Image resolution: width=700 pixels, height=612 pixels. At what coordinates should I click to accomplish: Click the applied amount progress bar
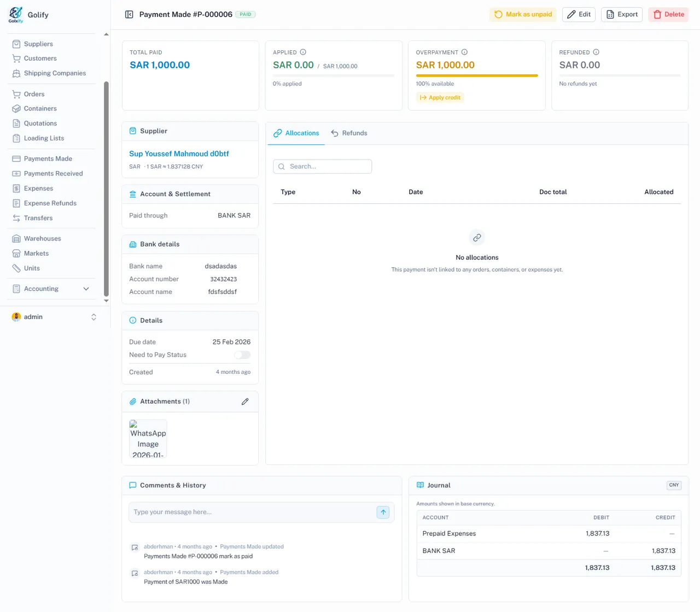(x=334, y=75)
